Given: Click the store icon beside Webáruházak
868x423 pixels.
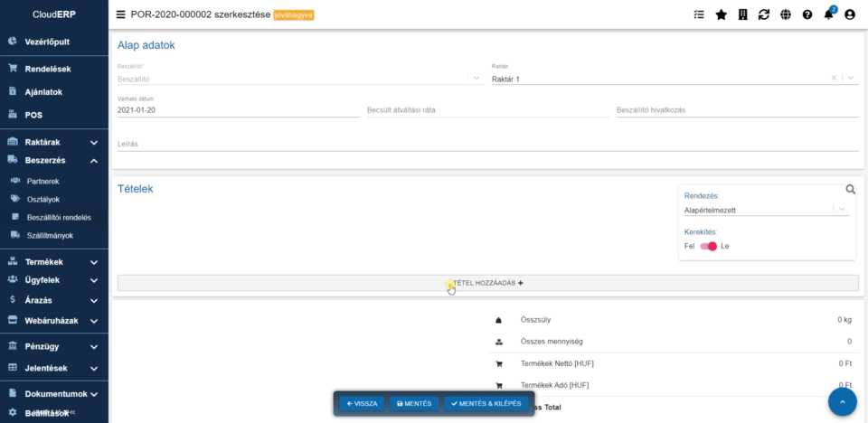Looking at the screenshot, I should (x=13, y=320).
